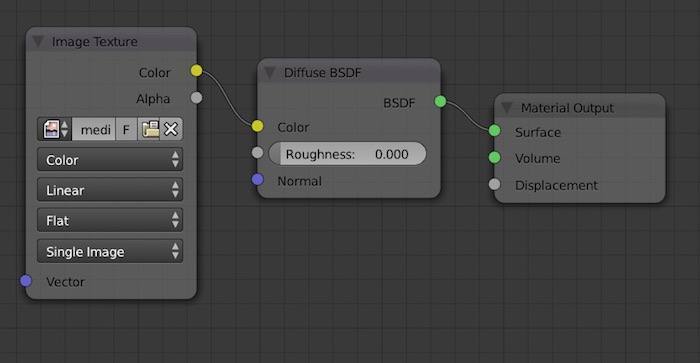This screenshot has height=363, width=700.
Task: Click the Roughness input socket
Action: (257, 153)
